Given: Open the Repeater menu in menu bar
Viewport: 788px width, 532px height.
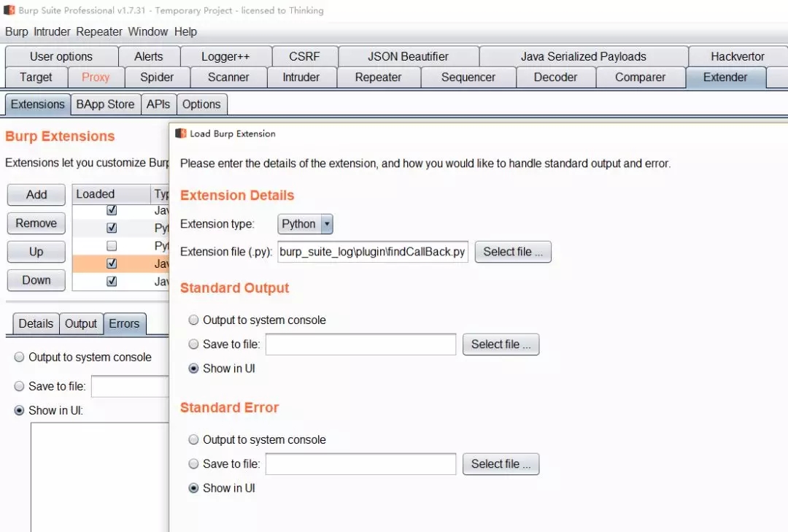Looking at the screenshot, I should (x=99, y=31).
